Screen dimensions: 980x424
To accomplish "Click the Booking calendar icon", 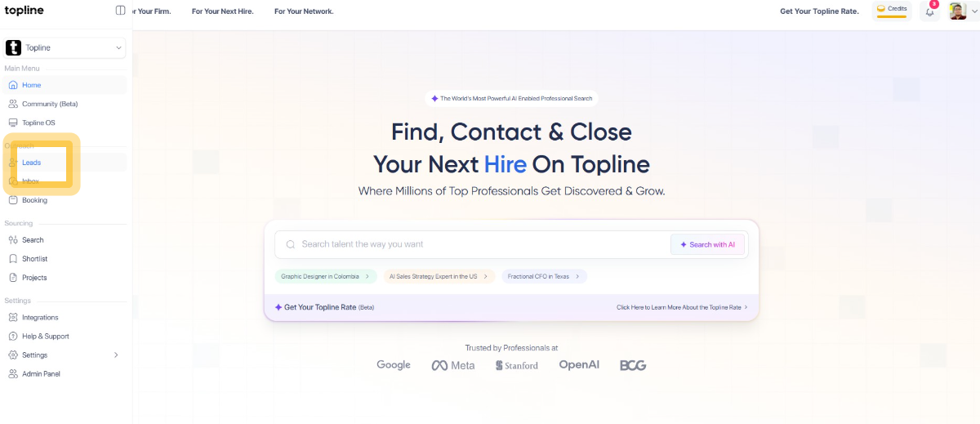I will (13, 200).
